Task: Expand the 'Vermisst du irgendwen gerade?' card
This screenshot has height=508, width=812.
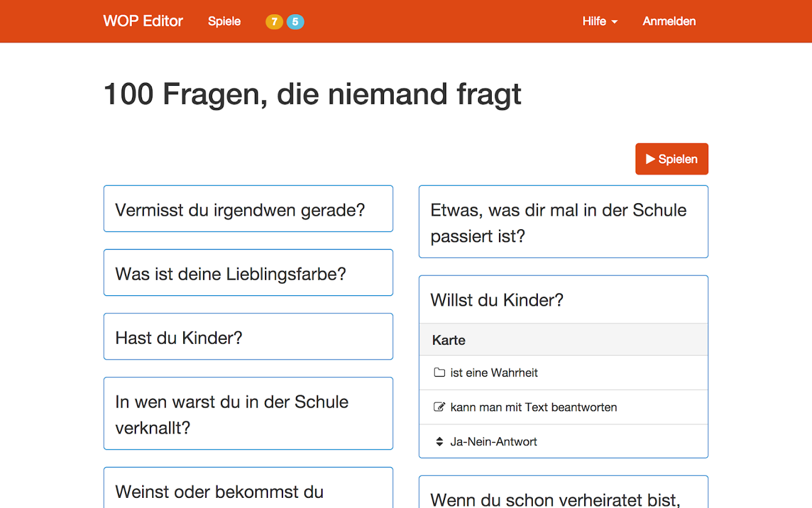Action: (248, 209)
